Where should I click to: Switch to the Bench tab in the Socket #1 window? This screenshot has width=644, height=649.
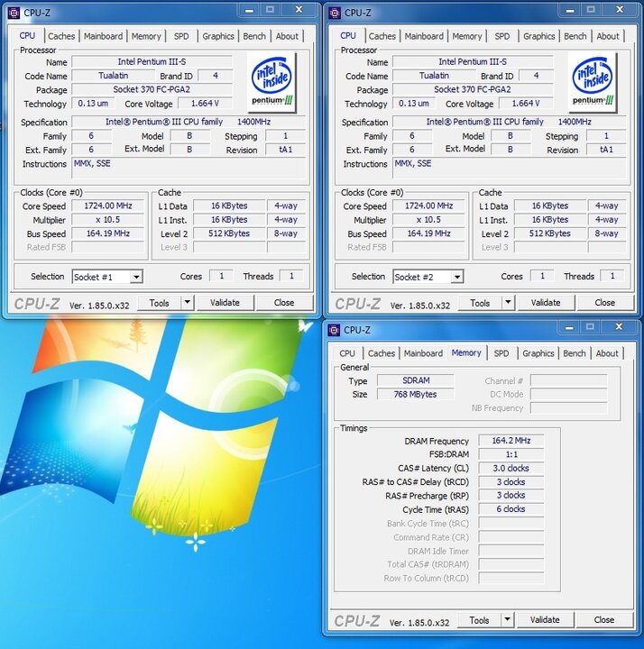click(x=254, y=36)
